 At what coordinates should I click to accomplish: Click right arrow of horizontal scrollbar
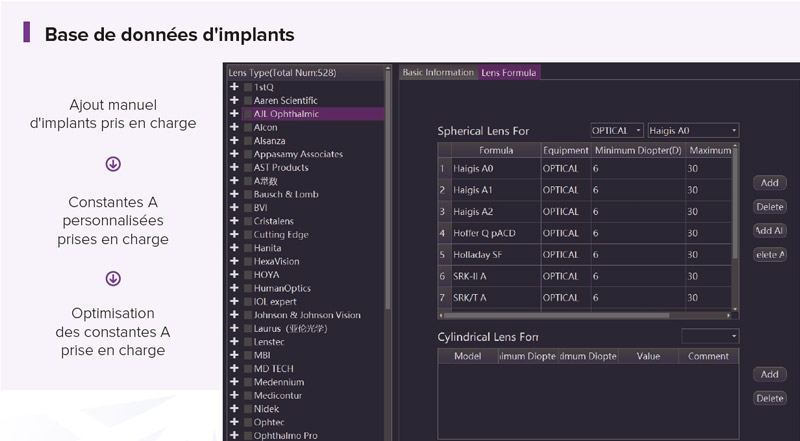[729, 315]
